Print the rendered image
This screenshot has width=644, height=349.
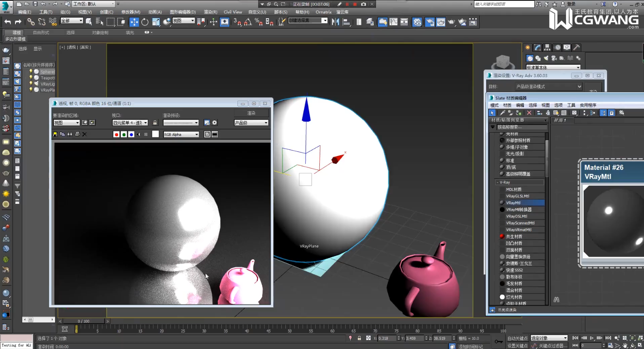[77, 134]
